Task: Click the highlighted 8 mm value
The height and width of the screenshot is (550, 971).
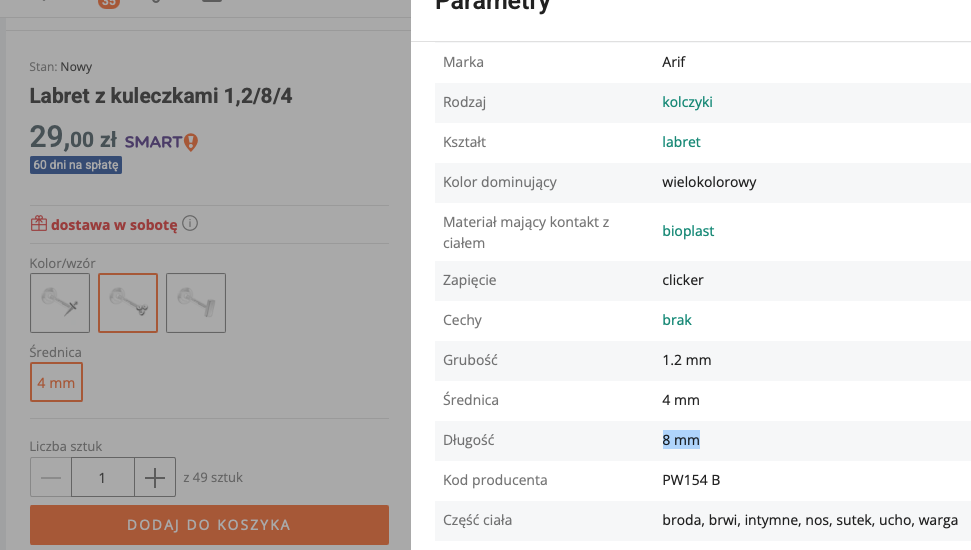Action: coord(681,440)
